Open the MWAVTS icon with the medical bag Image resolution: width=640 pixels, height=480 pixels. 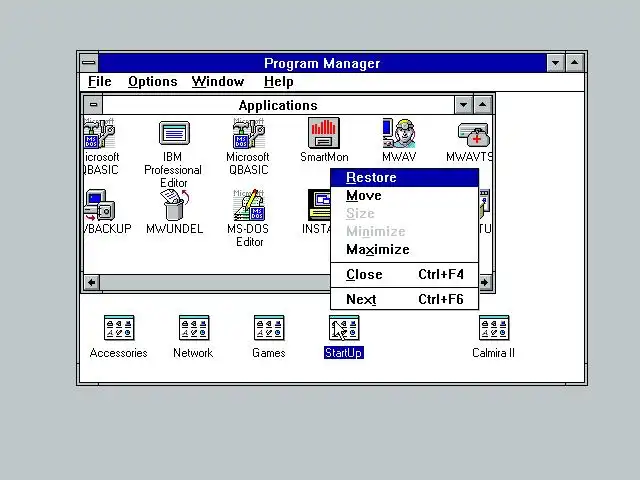point(473,135)
